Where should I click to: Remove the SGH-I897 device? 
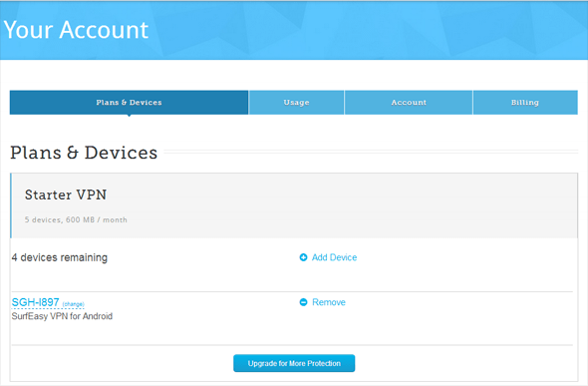click(329, 302)
